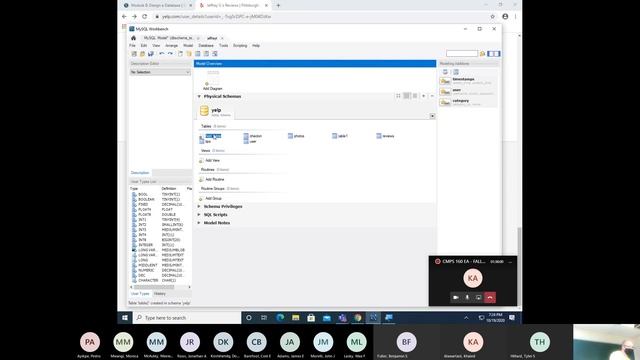Open the category template in Modeling Additions

tap(468, 102)
